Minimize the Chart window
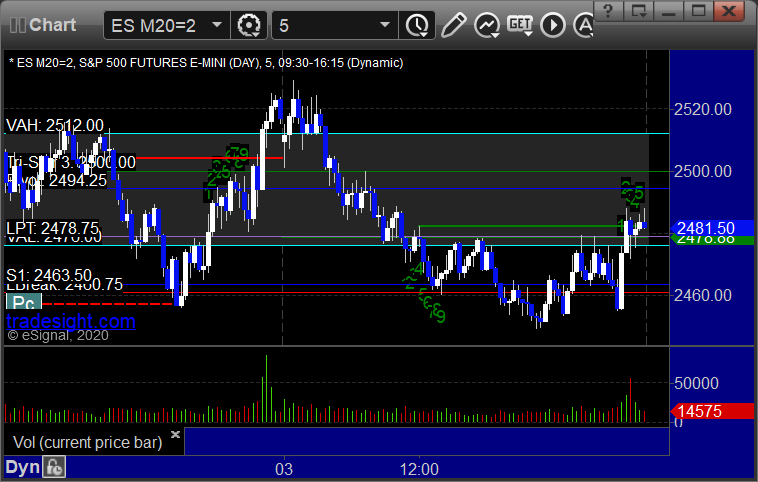Image resolution: width=758 pixels, height=482 pixels. pos(669,11)
